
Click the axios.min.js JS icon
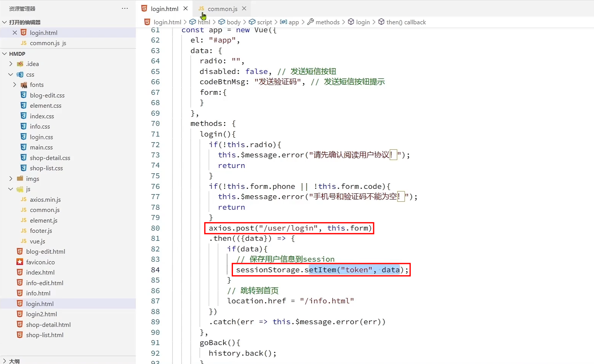pyautogui.click(x=24, y=199)
